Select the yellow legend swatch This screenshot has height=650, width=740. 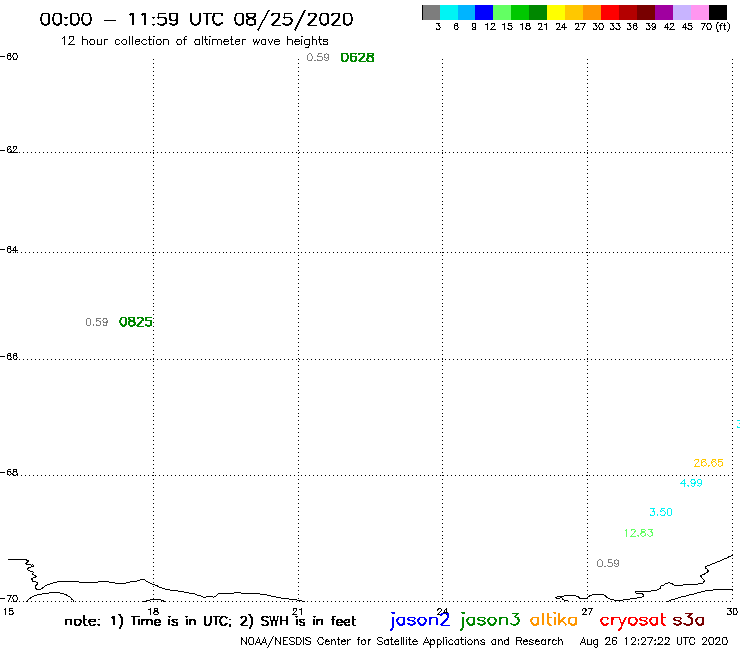(556, 12)
